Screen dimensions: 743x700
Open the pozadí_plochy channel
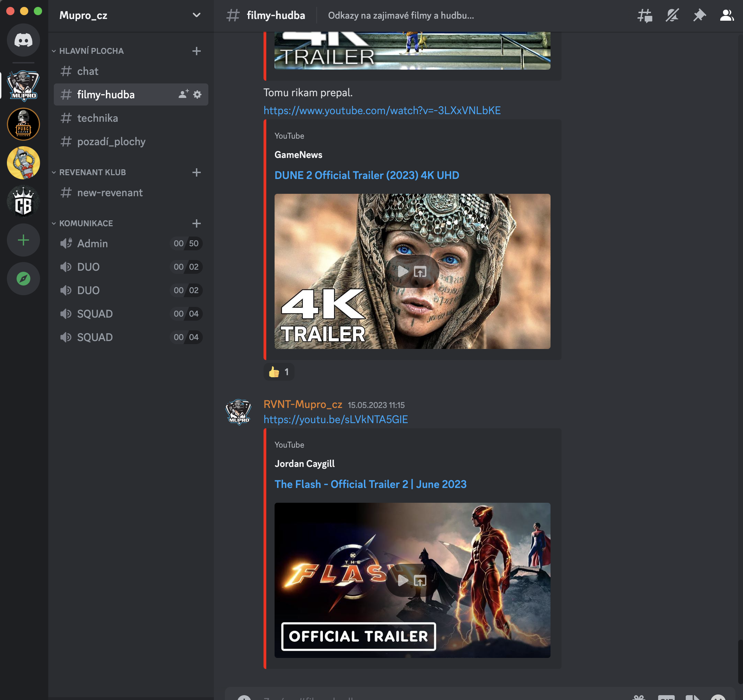[x=131, y=142]
